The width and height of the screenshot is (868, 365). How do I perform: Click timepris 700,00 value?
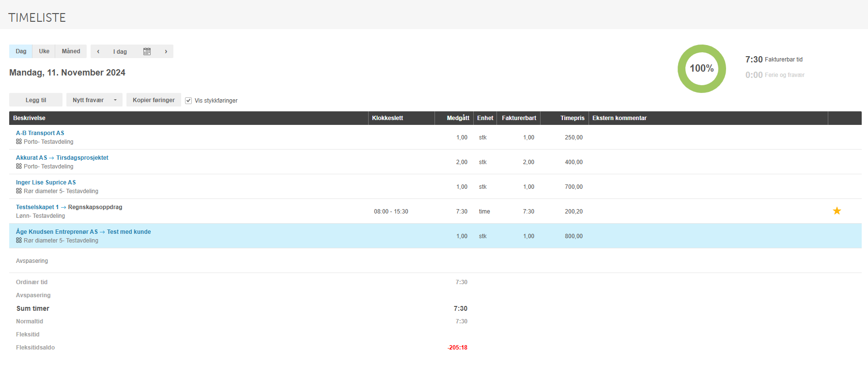click(x=573, y=187)
